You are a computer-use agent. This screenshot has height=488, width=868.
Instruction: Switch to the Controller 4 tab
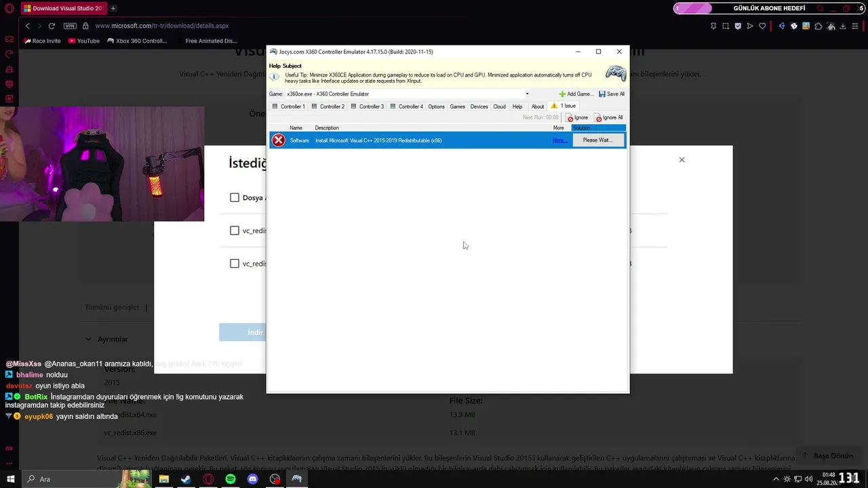click(x=407, y=106)
